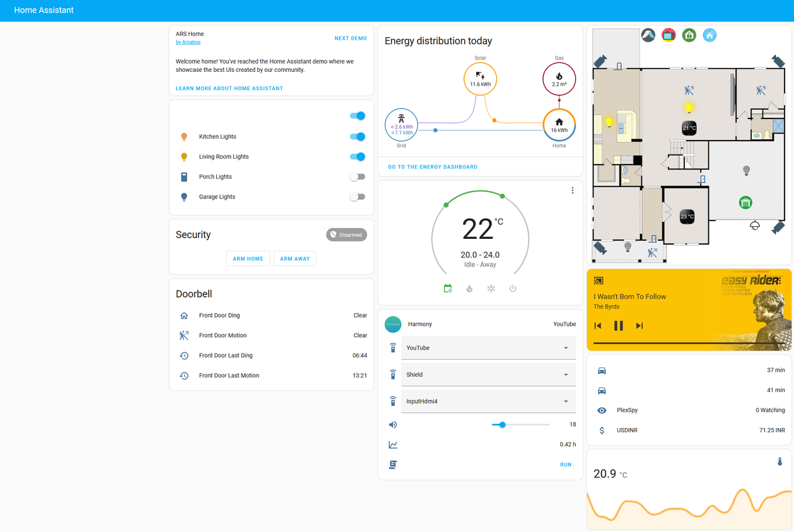This screenshot has height=532, width=794.
Task: Set thermostat to heat with flame icon
Action: [x=469, y=289]
